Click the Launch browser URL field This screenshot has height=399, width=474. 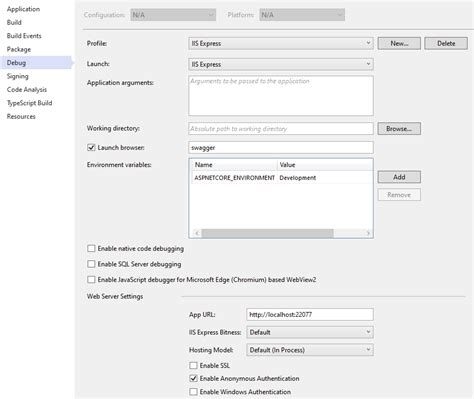(281, 147)
